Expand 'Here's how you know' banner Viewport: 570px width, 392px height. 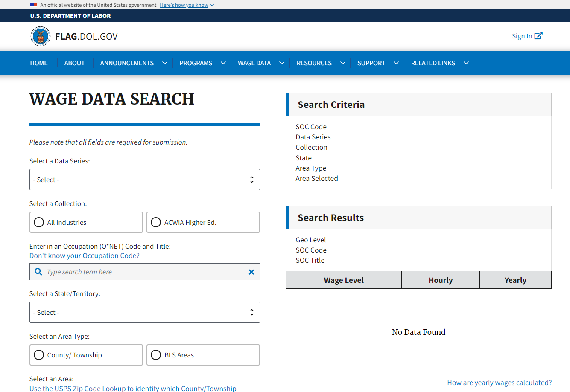[187, 5]
